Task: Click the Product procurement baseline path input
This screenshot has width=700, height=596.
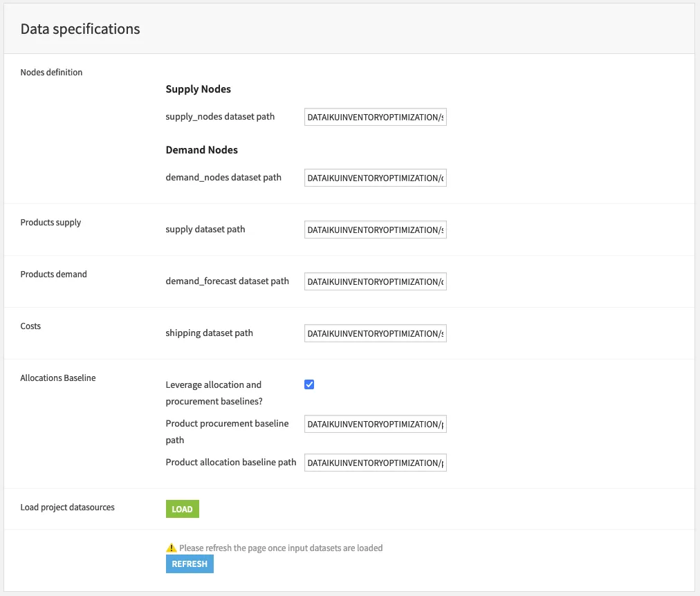Action: [x=375, y=424]
